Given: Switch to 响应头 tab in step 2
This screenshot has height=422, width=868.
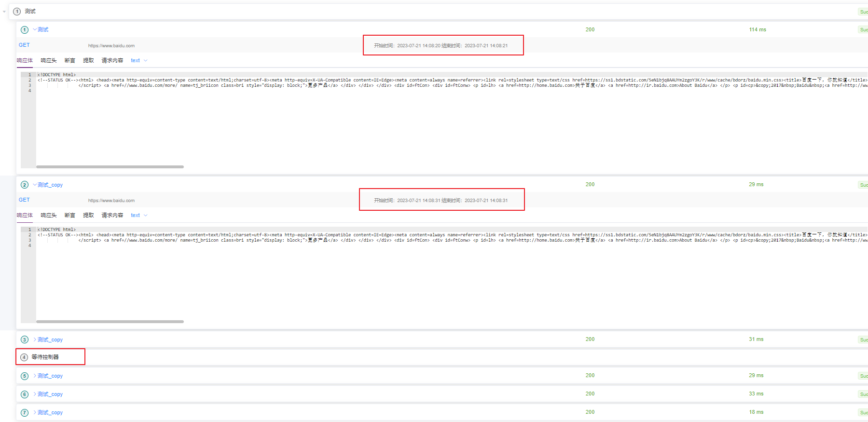Looking at the screenshot, I should coord(49,215).
